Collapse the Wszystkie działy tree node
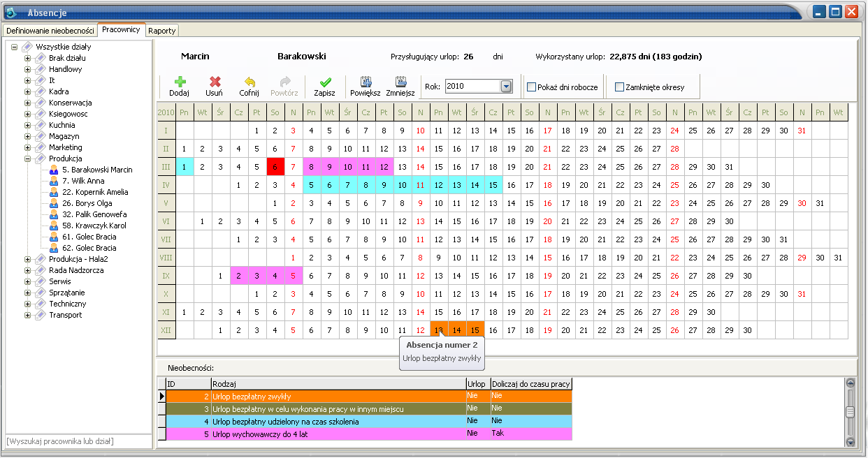 coord(15,47)
